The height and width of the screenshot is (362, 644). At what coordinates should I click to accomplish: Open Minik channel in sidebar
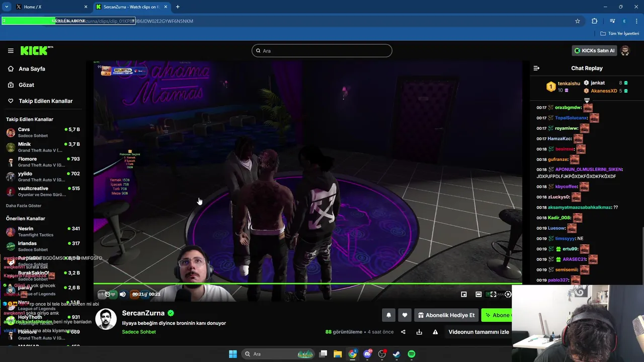tap(43, 147)
